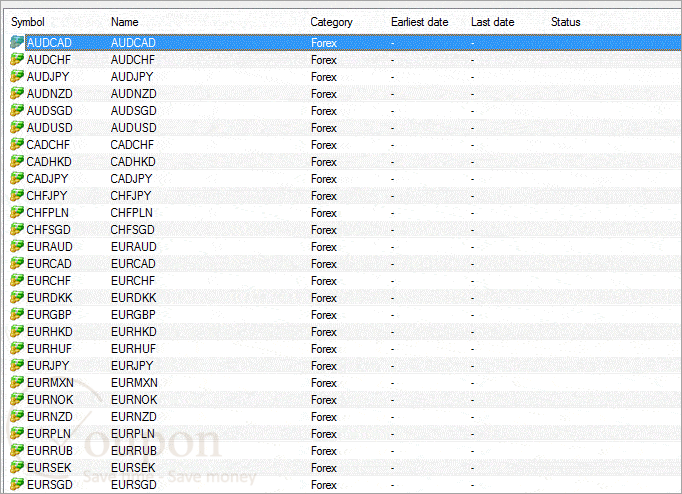Click CHFJPY in the Name column

point(131,195)
